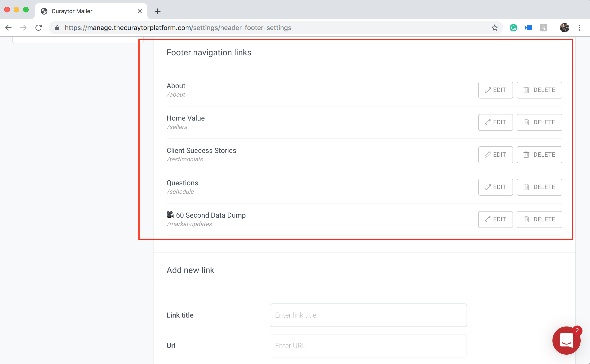This screenshot has height=364, width=590.
Task: Click the Link title input field
Action: pos(368,315)
